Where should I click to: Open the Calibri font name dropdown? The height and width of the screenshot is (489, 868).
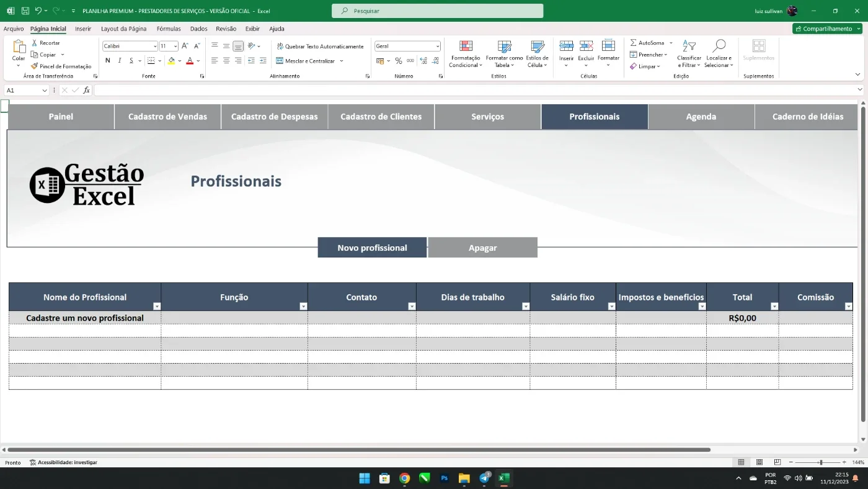(155, 47)
